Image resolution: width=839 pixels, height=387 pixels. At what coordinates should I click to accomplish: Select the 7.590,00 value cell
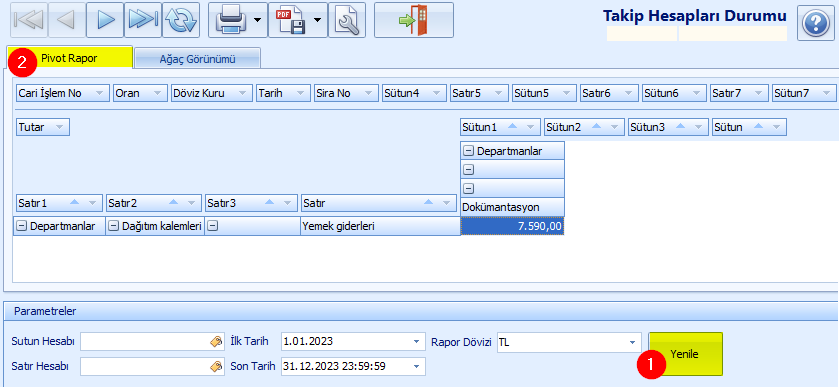pyautogui.click(x=512, y=226)
